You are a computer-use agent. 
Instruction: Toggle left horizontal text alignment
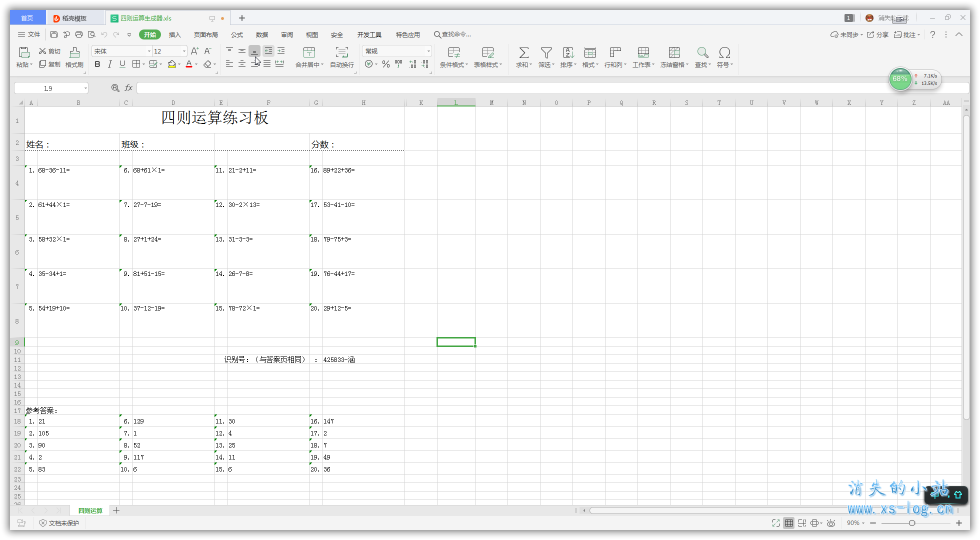(x=229, y=64)
